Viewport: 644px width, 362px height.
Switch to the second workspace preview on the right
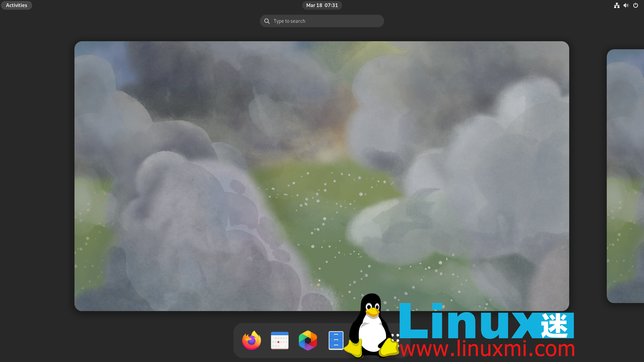coord(626,176)
